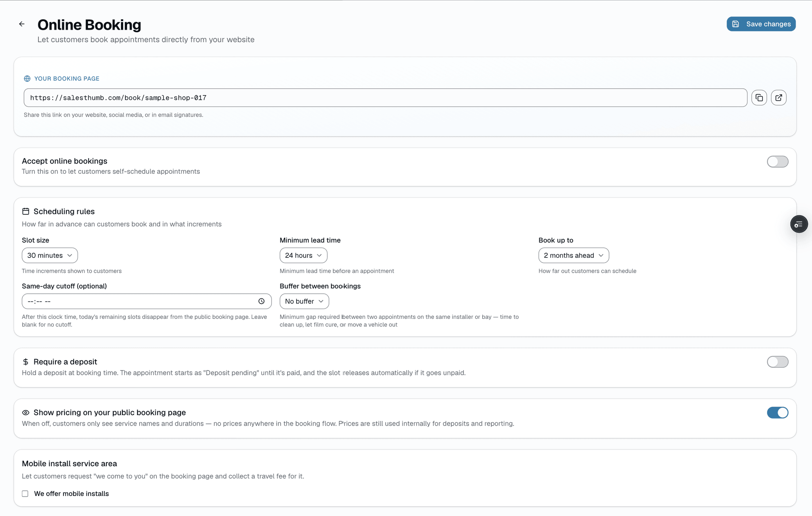Click 'Share this link on your website' hint text
The width and height of the screenshot is (812, 516).
(x=113, y=115)
